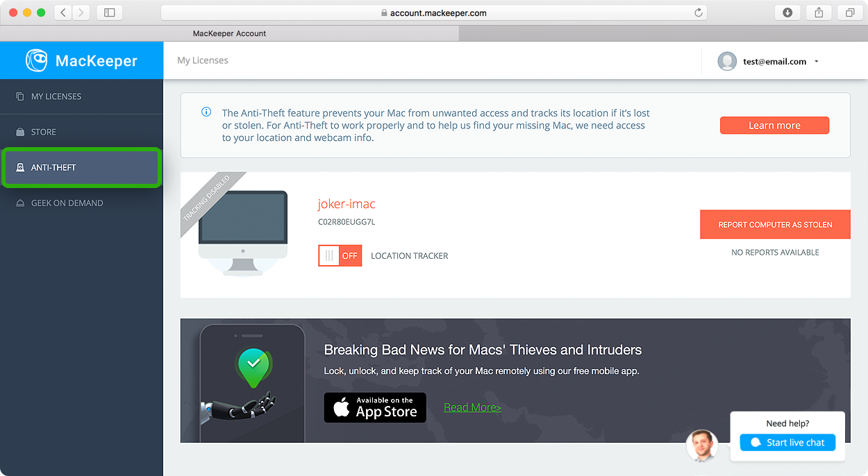Viewport: 868px width, 476px height.
Task: Open the Safari share menu
Action: click(819, 12)
